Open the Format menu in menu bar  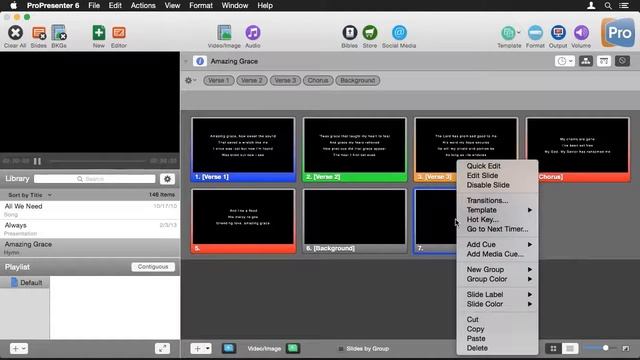pos(201,5)
